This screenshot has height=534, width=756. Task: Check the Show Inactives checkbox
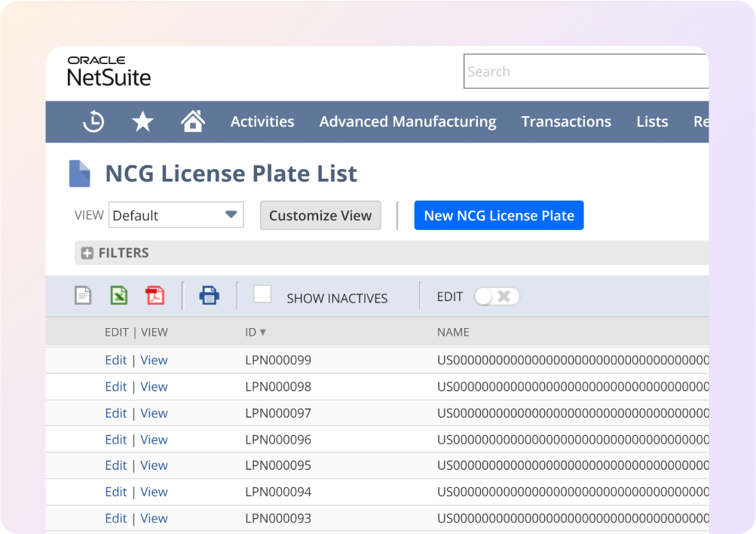point(262,293)
